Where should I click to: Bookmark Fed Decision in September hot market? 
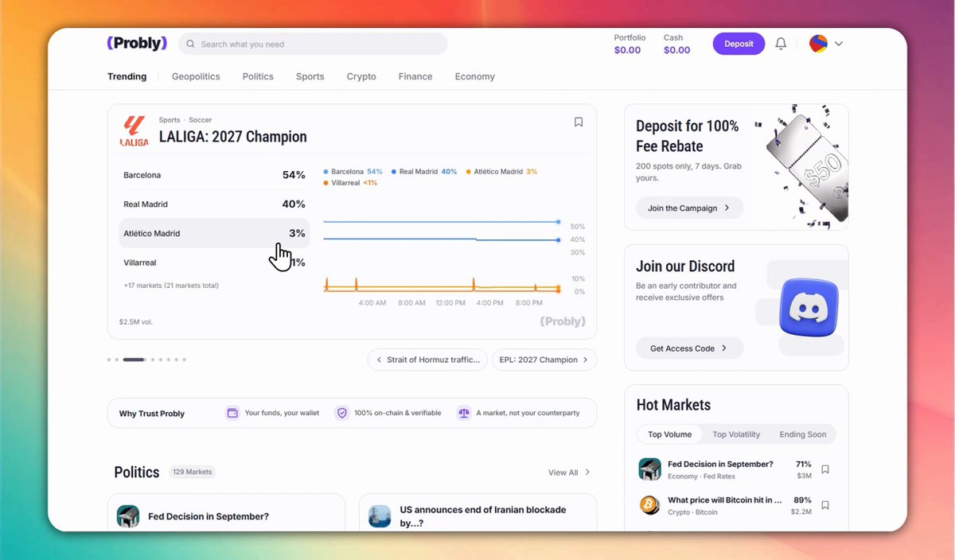[825, 469]
